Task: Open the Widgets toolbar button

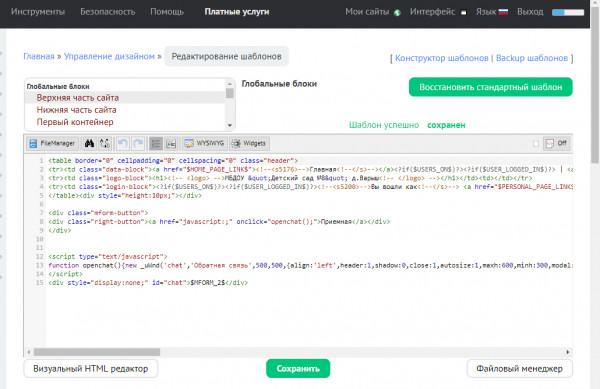Action: pyautogui.click(x=249, y=143)
